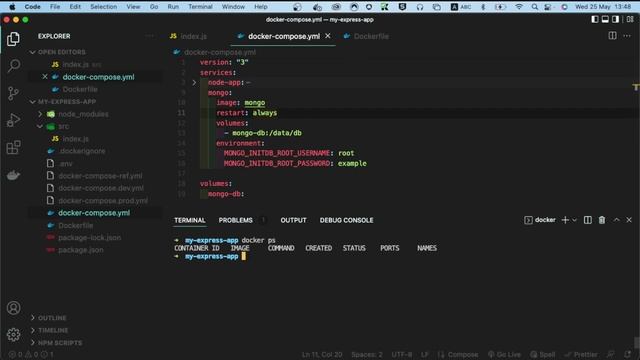
Task: Open notifications bell in status bar
Action: coord(627,354)
